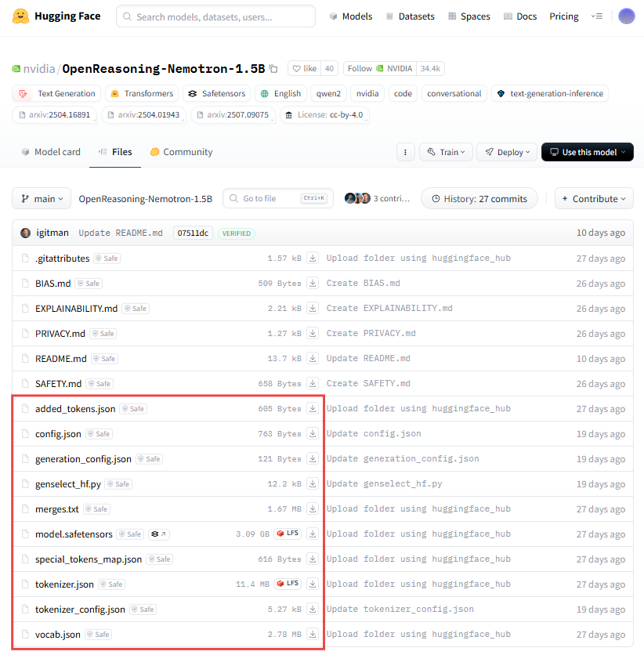The height and width of the screenshot is (655, 644).
Task: Download special_tokens_map.json via download icon
Action: click(313, 559)
